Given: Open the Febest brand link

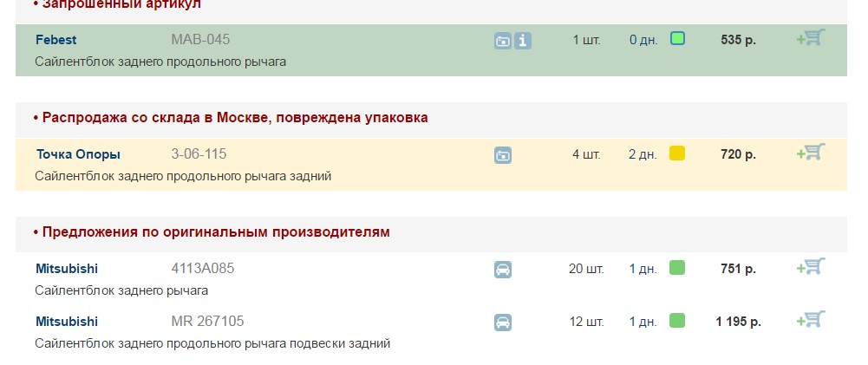Looking at the screenshot, I should pos(56,40).
